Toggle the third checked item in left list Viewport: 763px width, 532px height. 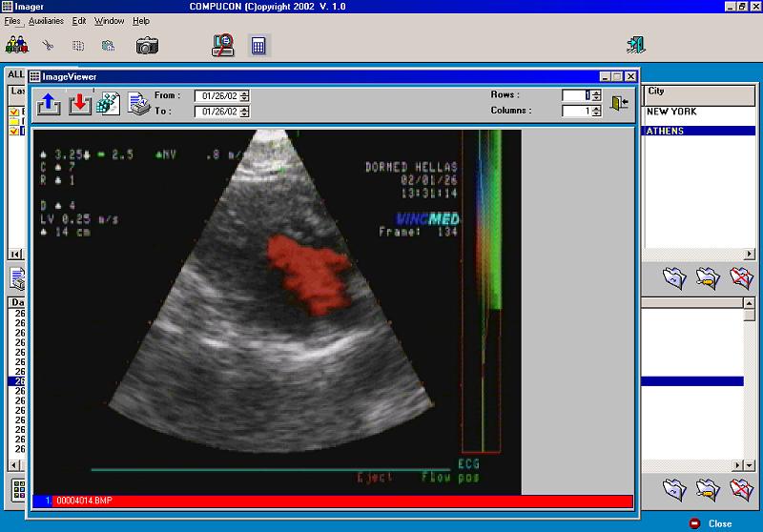click(x=14, y=132)
